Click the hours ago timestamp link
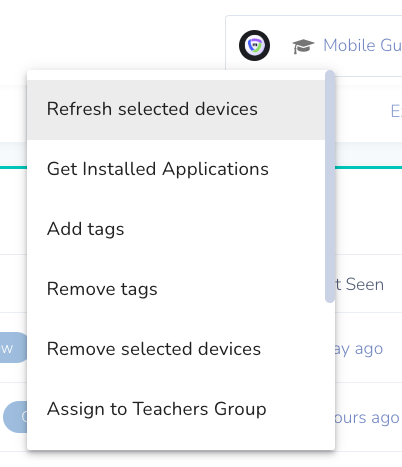The image size is (402, 467). [x=367, y=418]
